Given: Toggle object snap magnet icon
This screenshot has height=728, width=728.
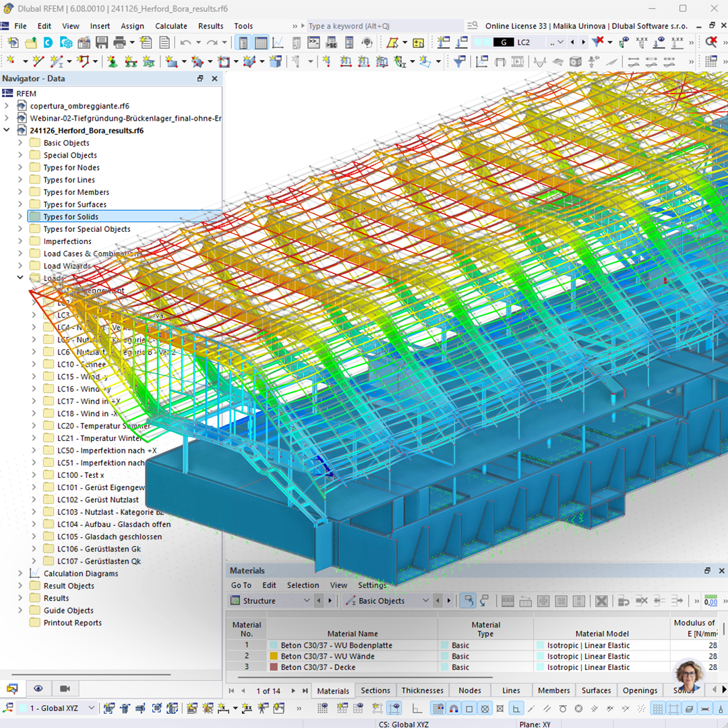Looking at the screenshot, I should 454,708.
